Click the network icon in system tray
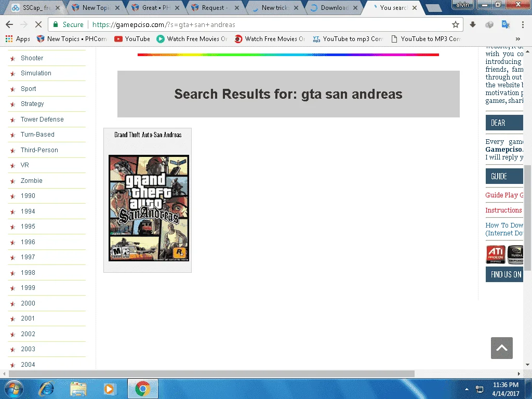The width and height of the screenshot is (532, 399). [x=480, y=389]
